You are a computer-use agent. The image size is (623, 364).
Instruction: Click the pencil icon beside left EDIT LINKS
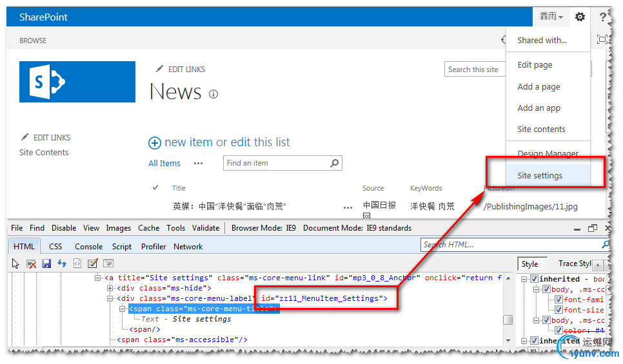[x=25, y=137]
